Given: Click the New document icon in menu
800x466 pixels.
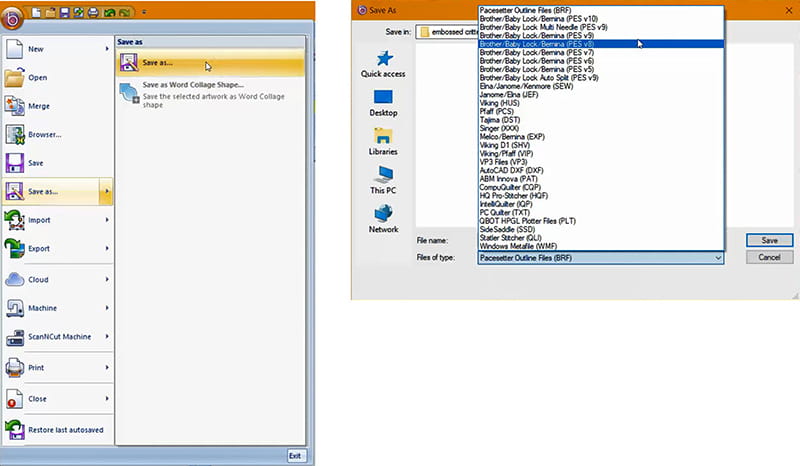Looking at the screenshot, I should (15, 48).
